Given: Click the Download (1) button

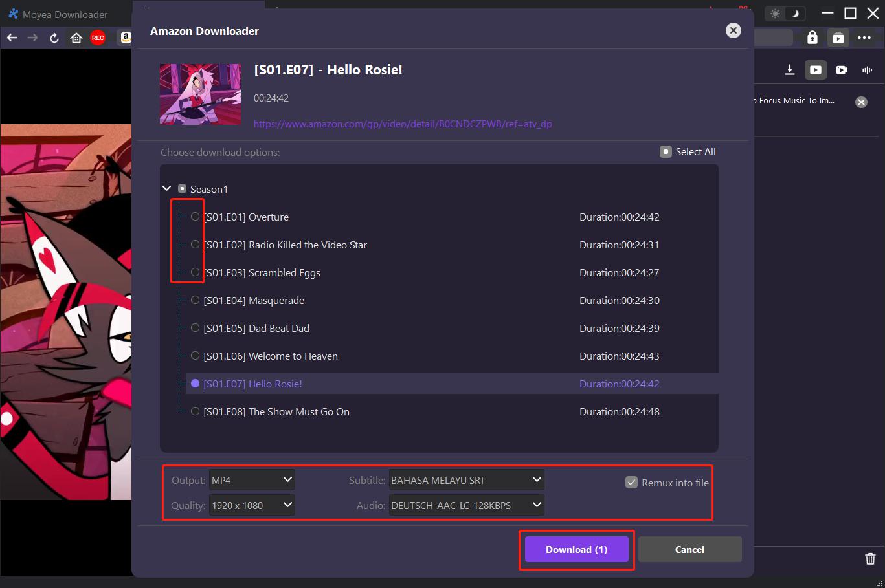Looking at the screenshot, I should click(x=576, y=550).
